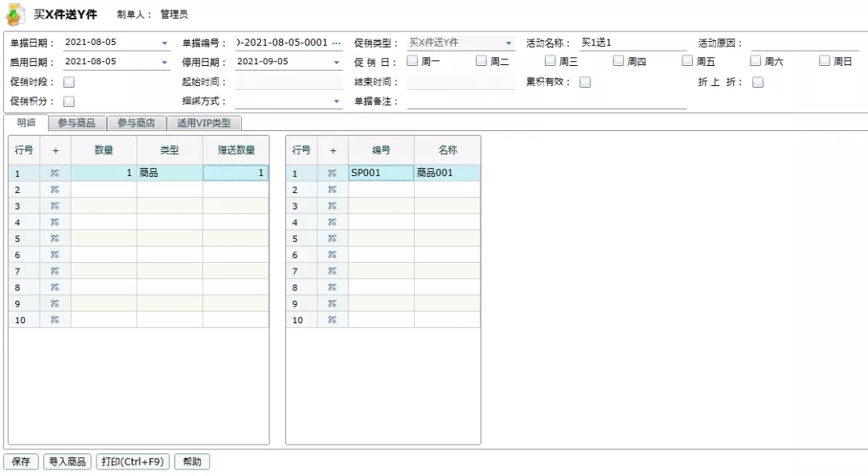Enable the 促销时段 checkbox
The image size is (868, 476).
coord(69,82)
